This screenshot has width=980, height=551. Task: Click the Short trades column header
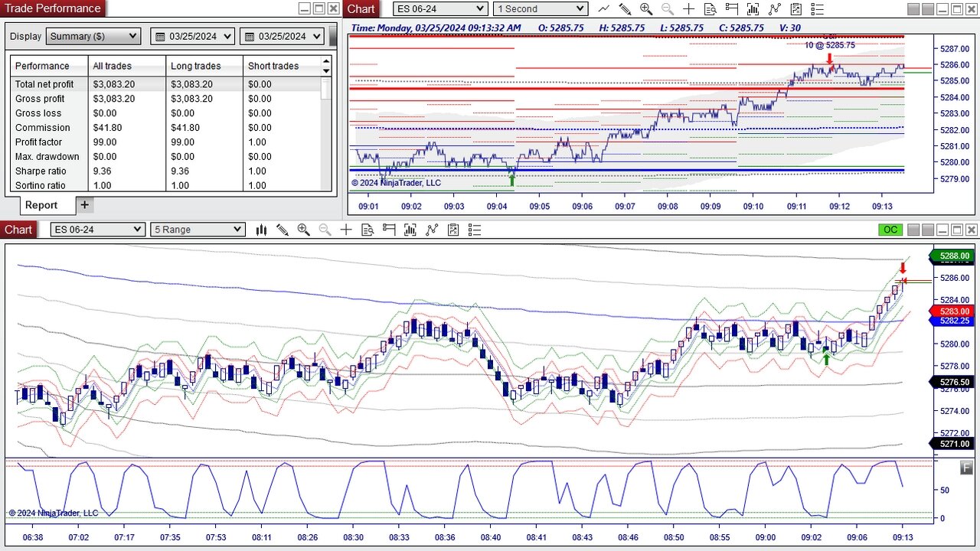282,66
